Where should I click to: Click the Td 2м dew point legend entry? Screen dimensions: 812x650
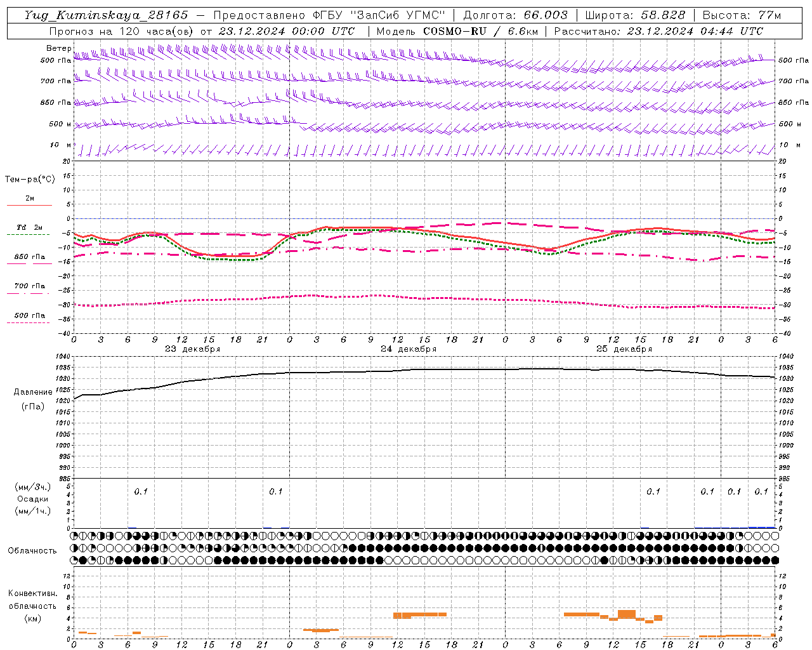pos(29,227)
